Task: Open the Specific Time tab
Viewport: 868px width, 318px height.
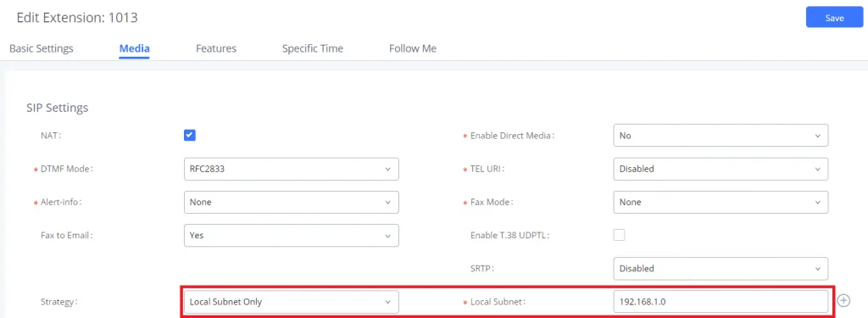Action: pyautogui.click(x=313, y=48)
